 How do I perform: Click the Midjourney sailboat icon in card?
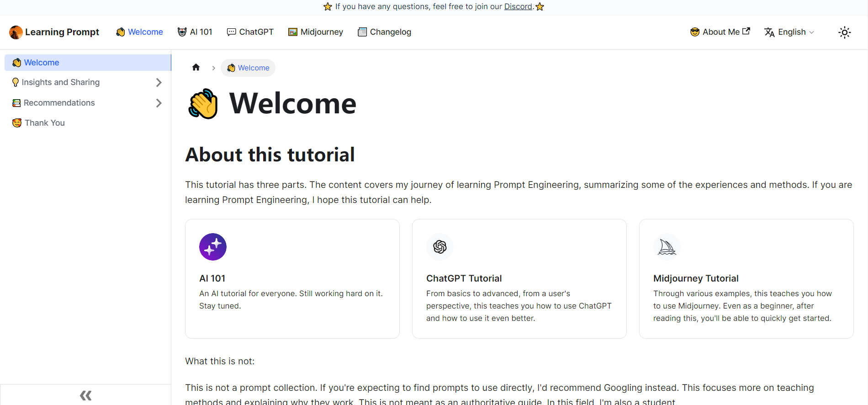[667, 247]
